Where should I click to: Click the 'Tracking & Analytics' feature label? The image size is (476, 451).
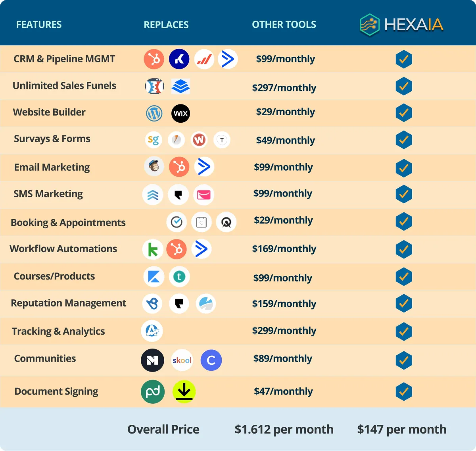[x=58, y=332]
